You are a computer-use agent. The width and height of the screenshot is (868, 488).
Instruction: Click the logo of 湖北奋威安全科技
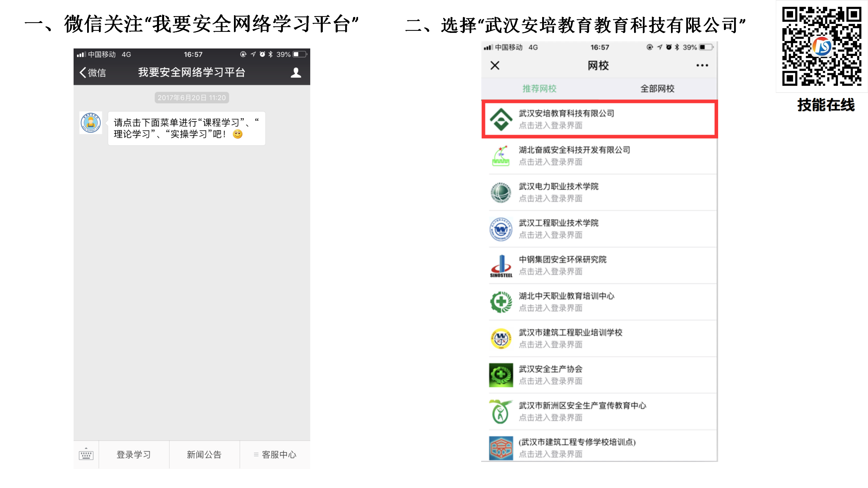501,156
